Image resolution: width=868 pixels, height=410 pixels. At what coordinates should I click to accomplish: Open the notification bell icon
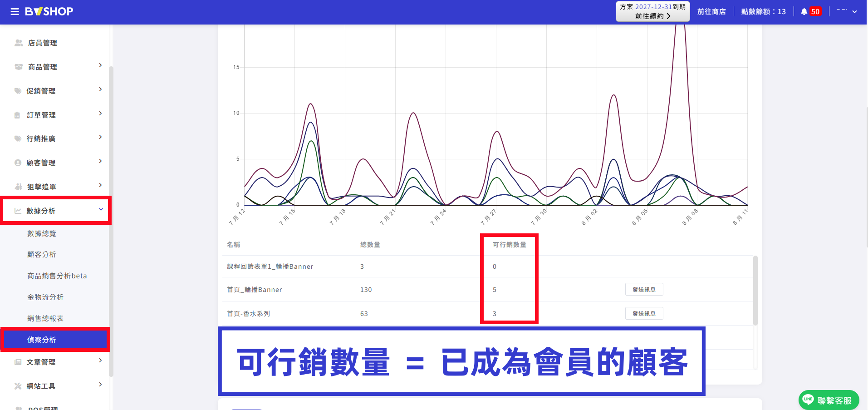(804, 12)
